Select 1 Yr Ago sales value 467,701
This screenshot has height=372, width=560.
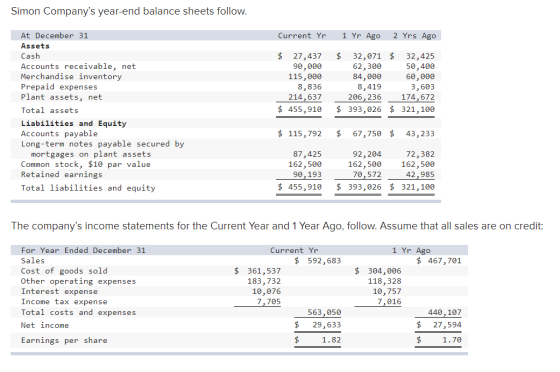pos(445,261)
